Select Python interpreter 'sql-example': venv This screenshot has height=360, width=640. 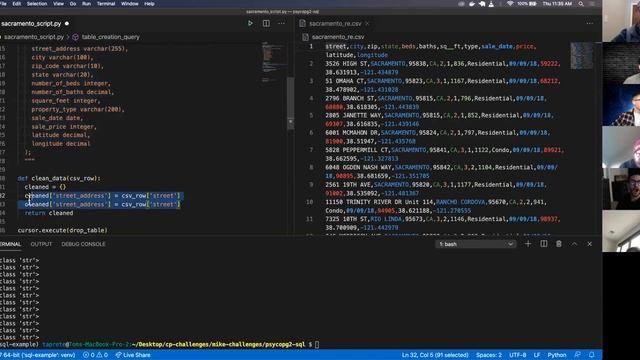[x=38, y=355]
